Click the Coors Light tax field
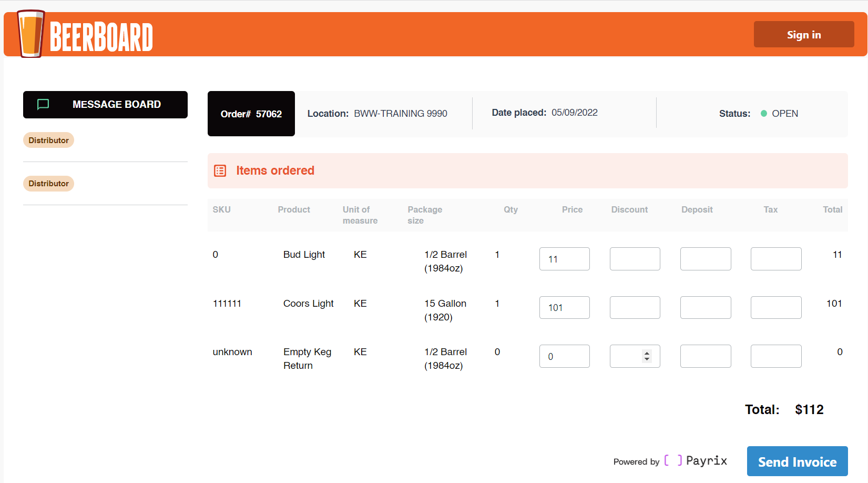 pos(776,307)
